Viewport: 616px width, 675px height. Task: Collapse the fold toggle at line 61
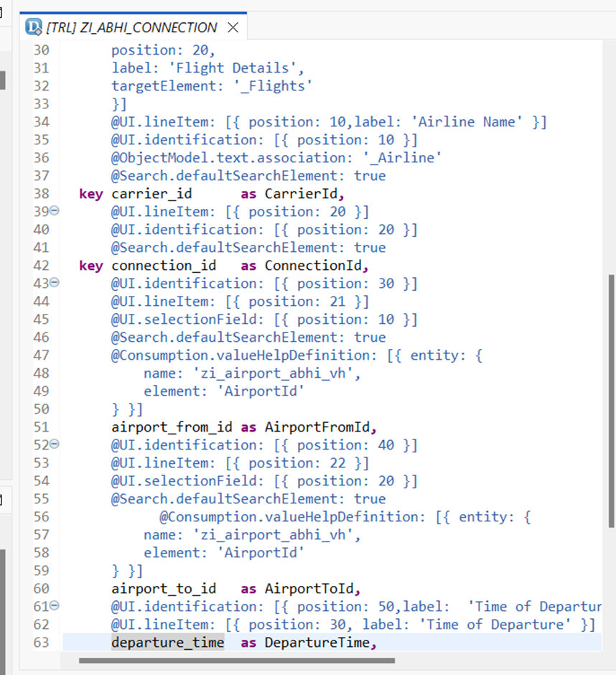(55, 607)
